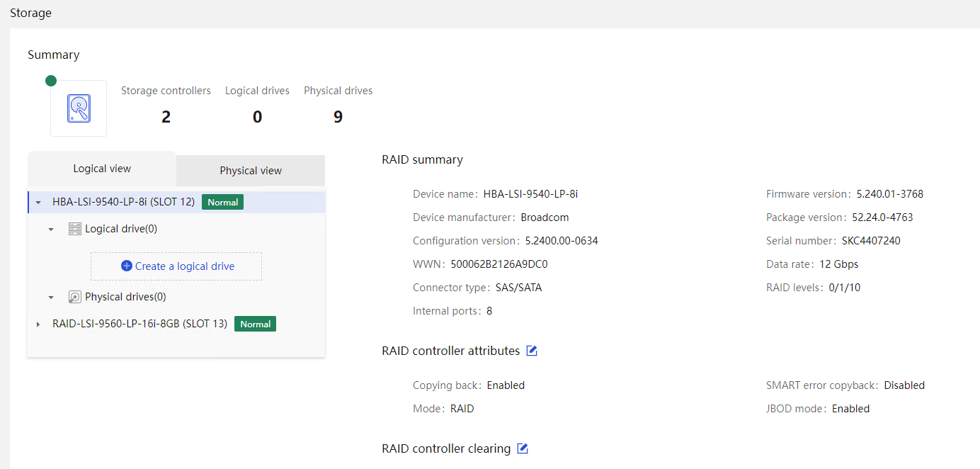This screenshot has width=980, height=469.
Task: Click the Internal ports value 8
Action: (x=489, y=310)
